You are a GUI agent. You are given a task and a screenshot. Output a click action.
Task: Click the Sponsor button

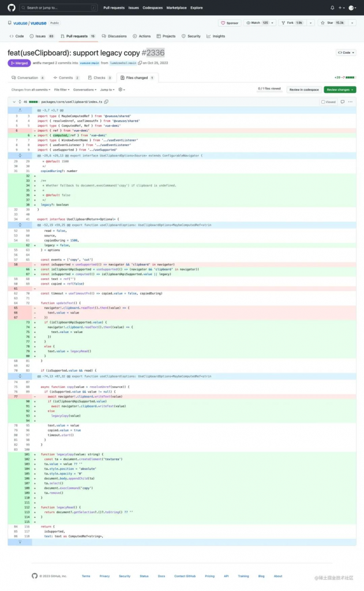tap(230, 23)
